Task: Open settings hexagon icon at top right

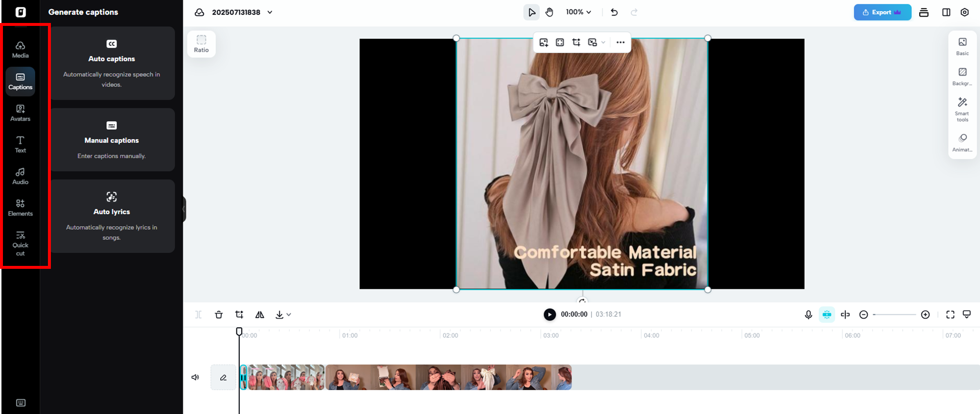Action: point(964,12)
